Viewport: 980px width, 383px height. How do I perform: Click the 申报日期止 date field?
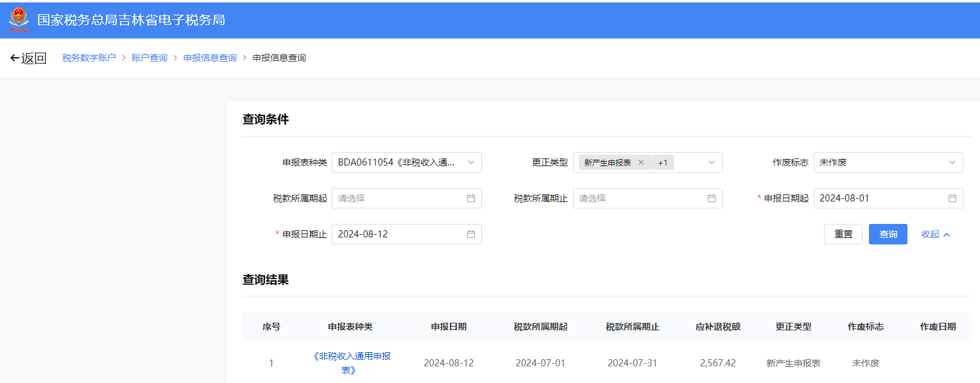[407, 234]
